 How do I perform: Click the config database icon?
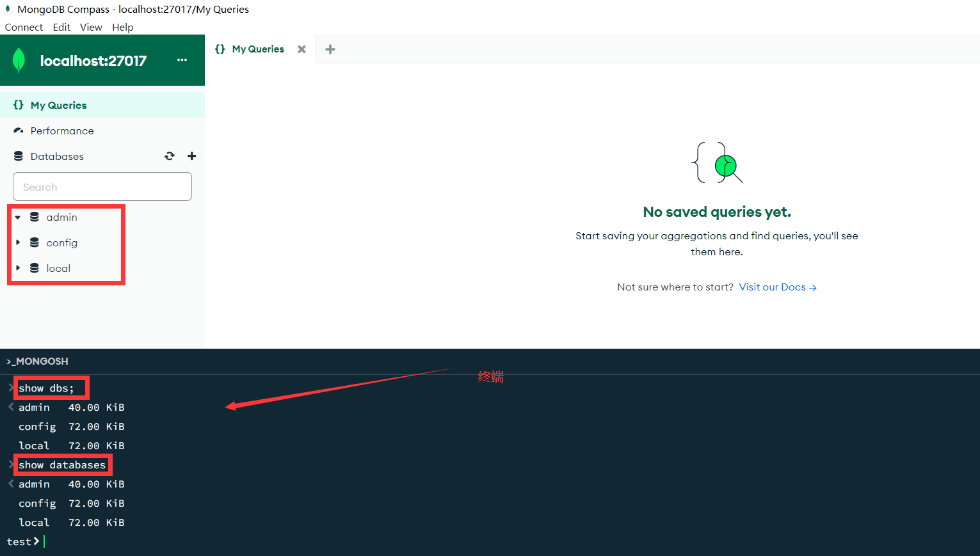click(35, 242)
